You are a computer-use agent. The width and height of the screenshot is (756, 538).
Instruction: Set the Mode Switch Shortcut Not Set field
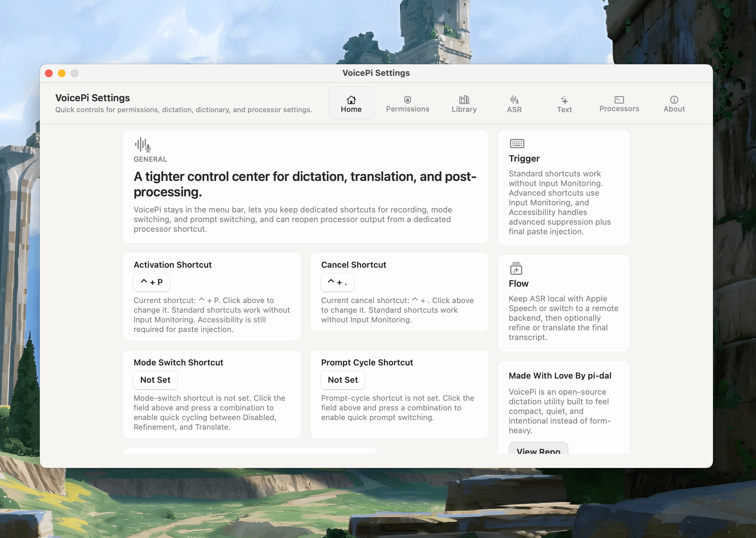tap(155, 380)
